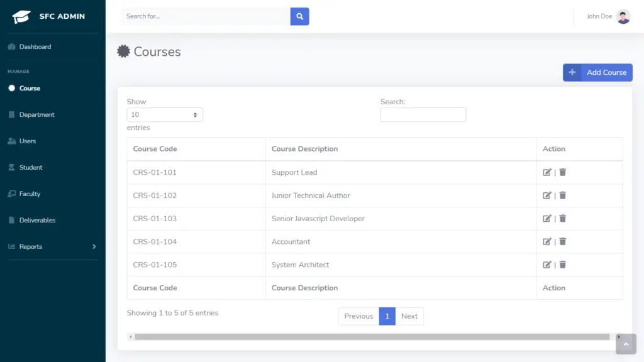Click the table Search input field
This screenshot has height=362, width=644.
(423, 114)
